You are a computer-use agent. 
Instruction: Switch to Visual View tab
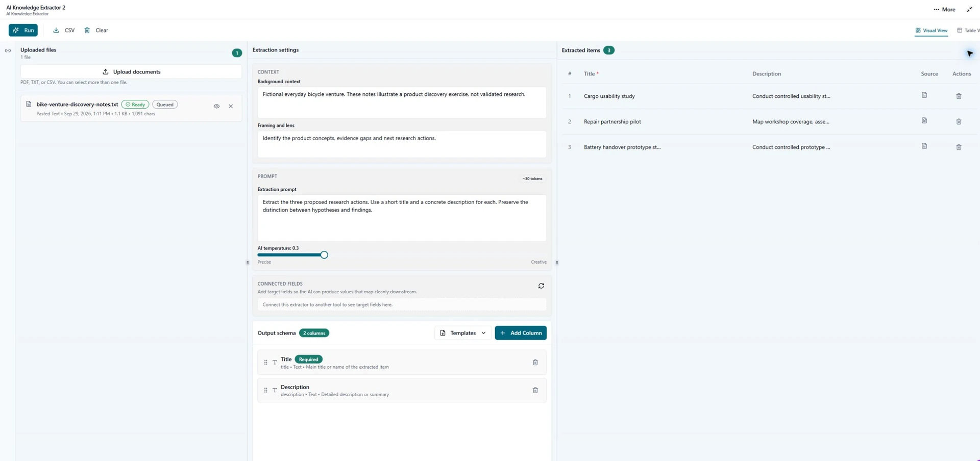pos(932,31)
